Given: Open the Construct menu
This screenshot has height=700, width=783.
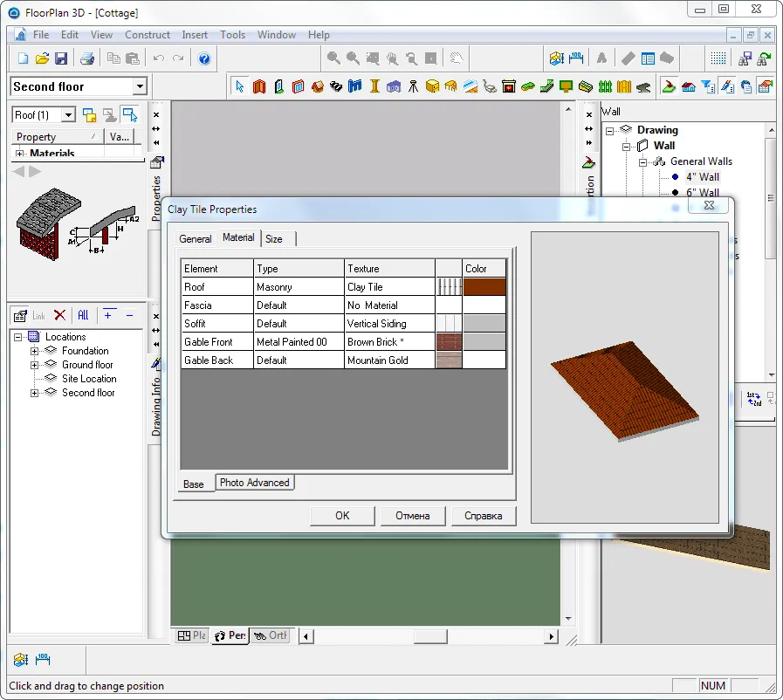Looking at the screenshot, I should 148,35.
